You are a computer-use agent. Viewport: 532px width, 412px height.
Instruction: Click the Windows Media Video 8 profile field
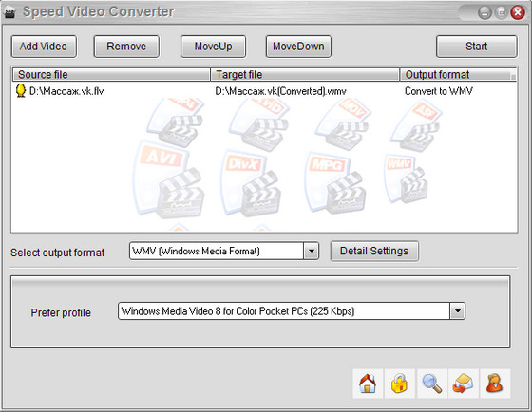[x=292, y=311]
